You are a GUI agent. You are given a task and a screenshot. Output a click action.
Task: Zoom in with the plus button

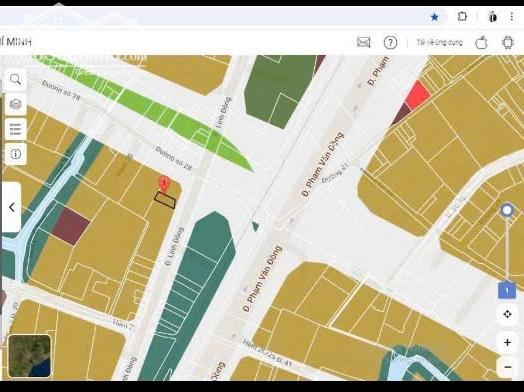pyautogui.click(x=507, y=342)
